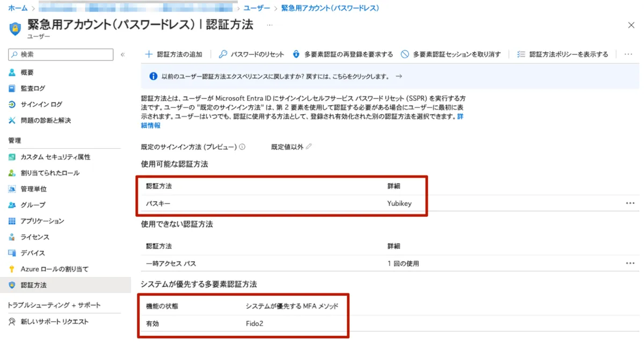Click the banner arrow to restore old experience
This screenshot has height=344, width=644.
click(399, 76)
